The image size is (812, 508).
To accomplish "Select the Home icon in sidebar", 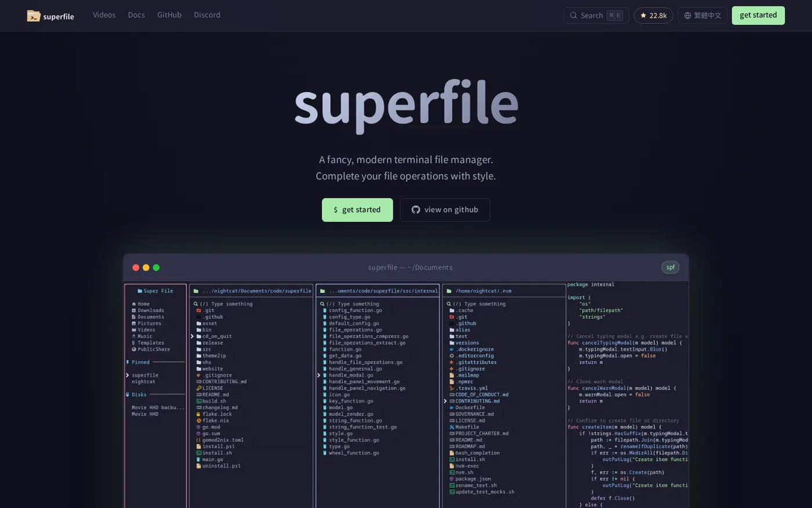I will [x=134, y=304].
